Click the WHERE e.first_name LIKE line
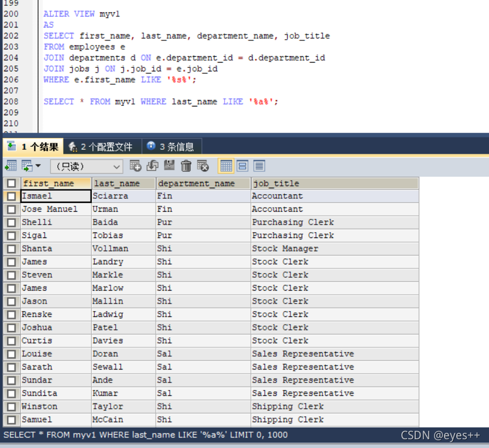This screenshot has width=489, height=448. click(120, 80)
